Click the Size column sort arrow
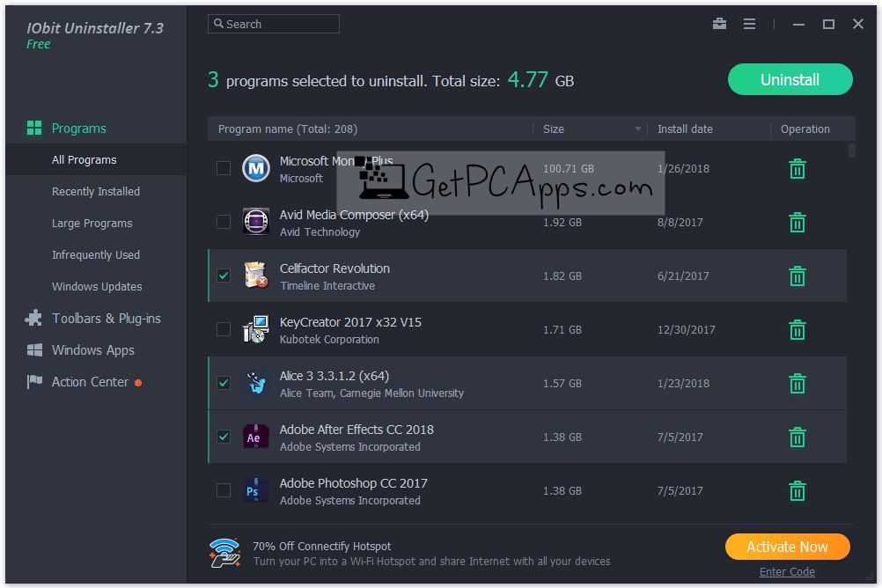 638,129
